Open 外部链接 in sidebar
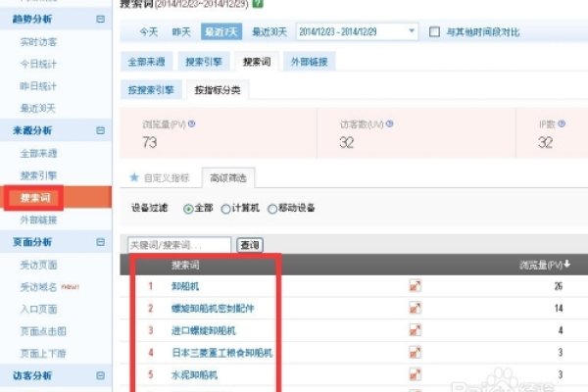Screen dimensions: 588x392 [38, 220]
